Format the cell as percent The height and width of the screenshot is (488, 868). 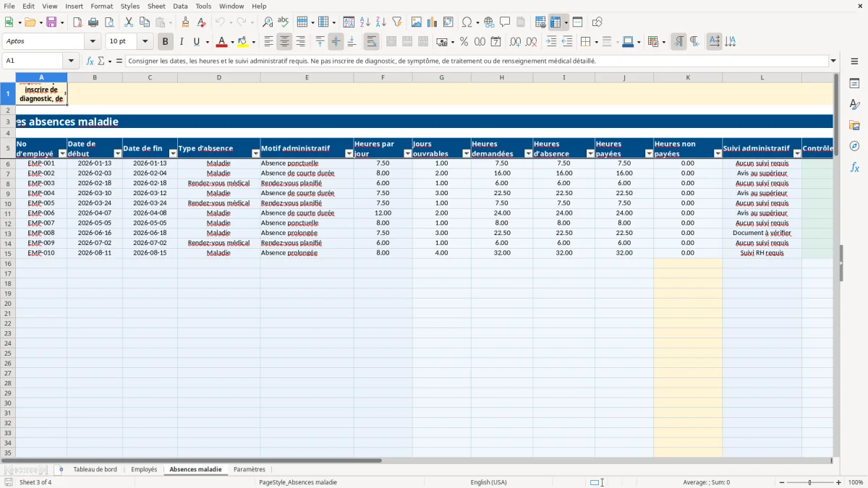point(464,41)
